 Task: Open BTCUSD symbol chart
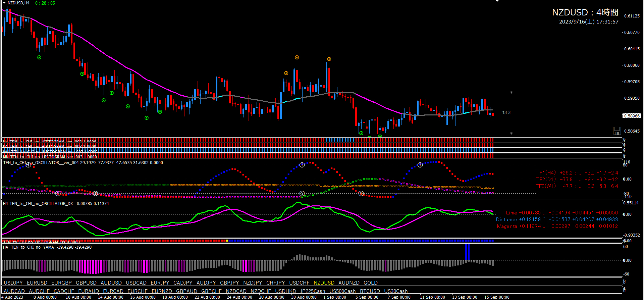tap(370, 291)
